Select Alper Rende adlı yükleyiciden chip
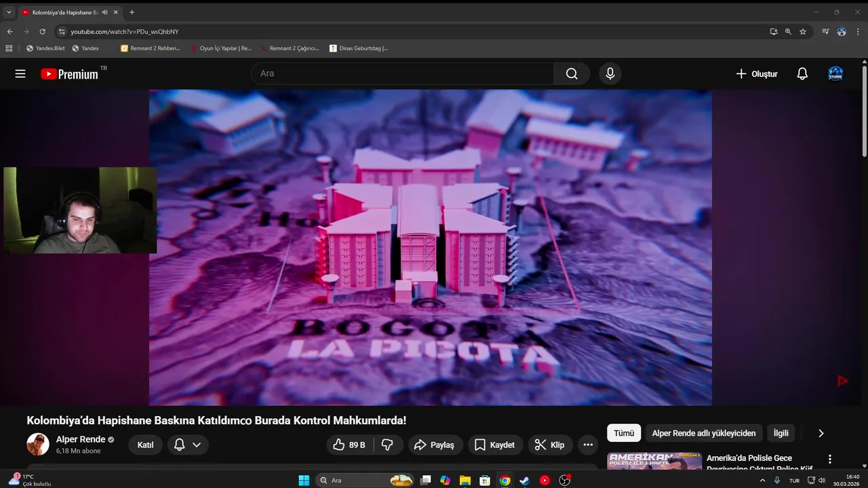868x488 pixels. coord(704,433)
